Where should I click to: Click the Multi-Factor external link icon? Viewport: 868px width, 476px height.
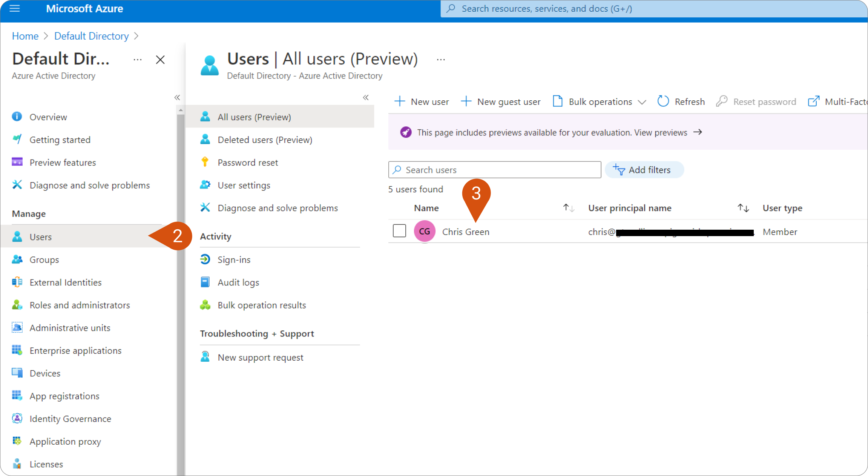813,101
